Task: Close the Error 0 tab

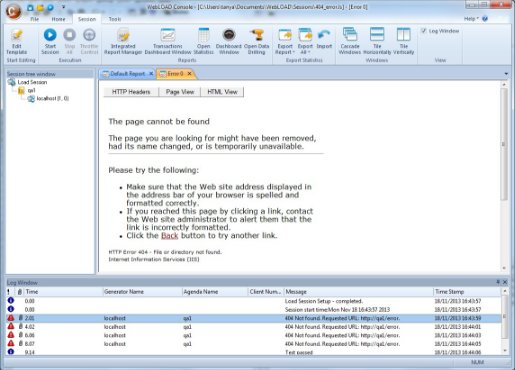Action: [189, 74]
